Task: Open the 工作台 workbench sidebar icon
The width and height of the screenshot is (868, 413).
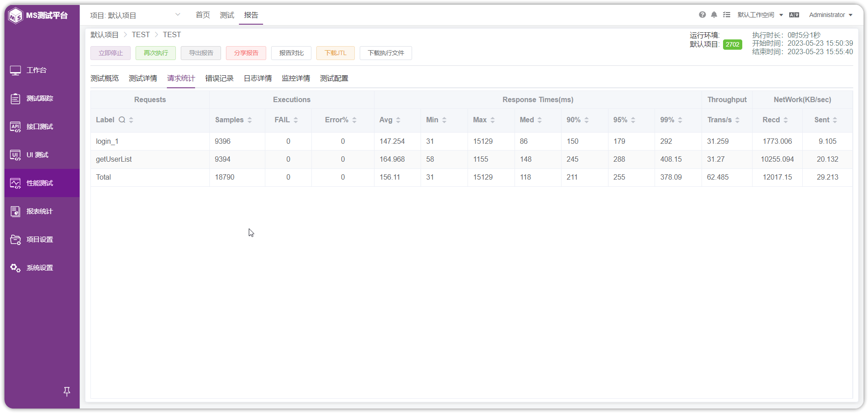Action: click(x=15, y=70)
